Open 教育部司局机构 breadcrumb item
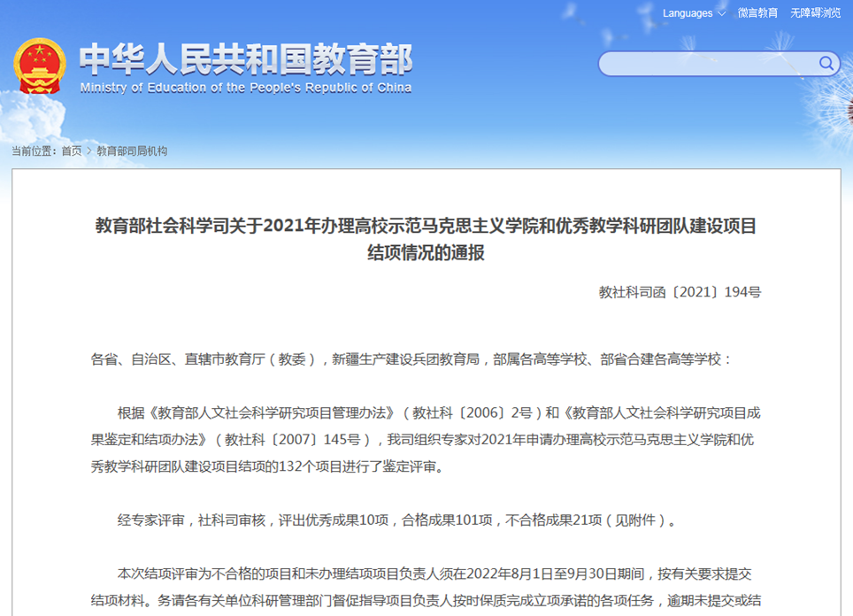Viewport: 853px width, 616px height. click(132, 151)
